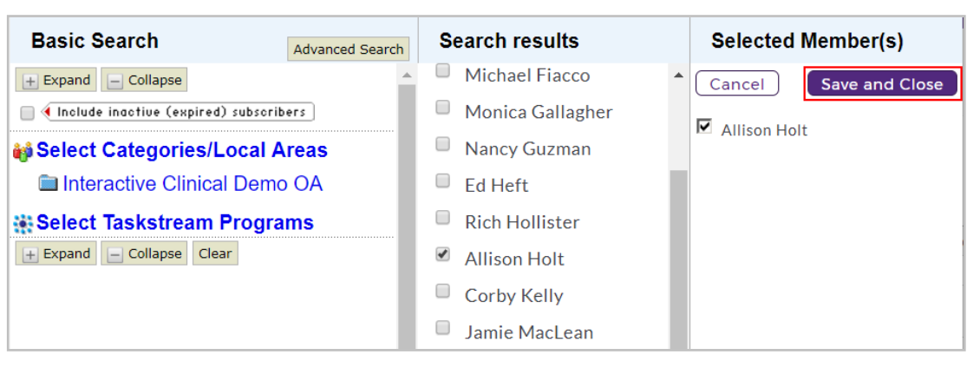Image resolution: width=980 pixels, height=368 pixels.
Task: Switch to Advanced Search
Action: 348,49
